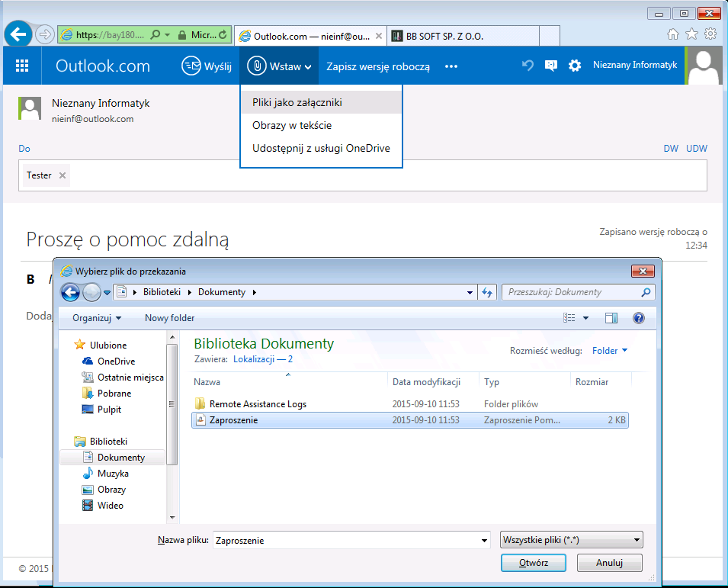Toggle the preview pane icon
Screen dimensions: 728x588
point(611,318)
